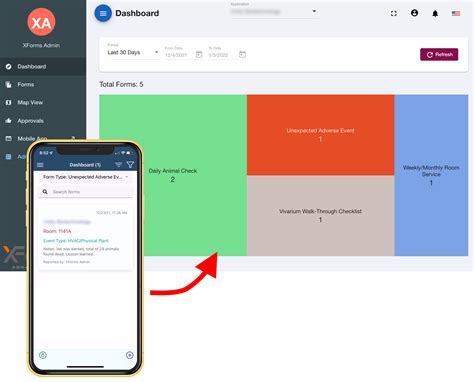Click the XForms Admin user name
This screenshot has height=382, width=474.
[41, 45]
